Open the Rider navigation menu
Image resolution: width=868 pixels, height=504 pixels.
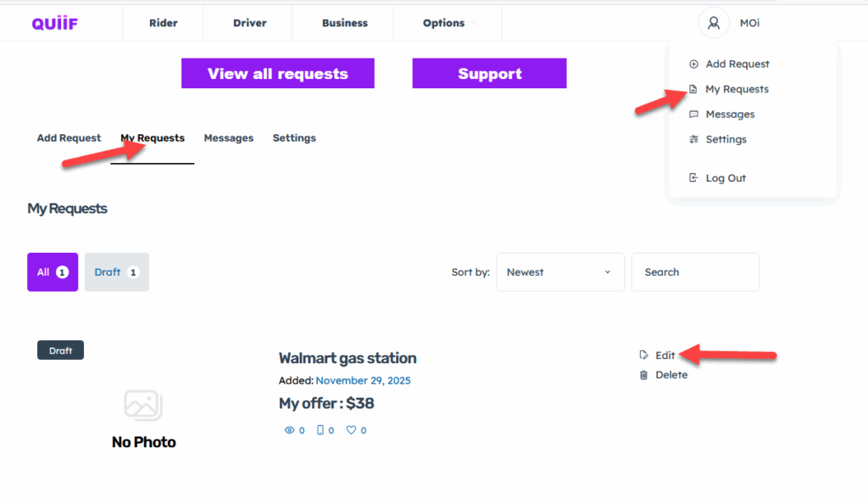point(164,23)
